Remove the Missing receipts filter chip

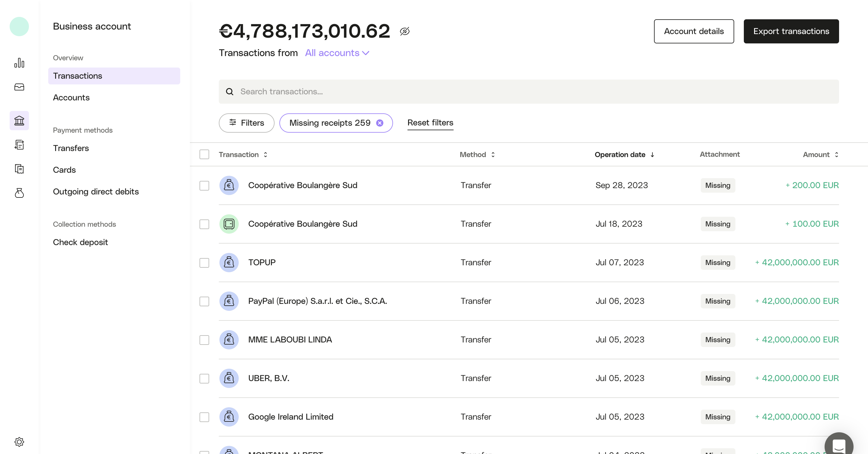[x=379, y=123]
